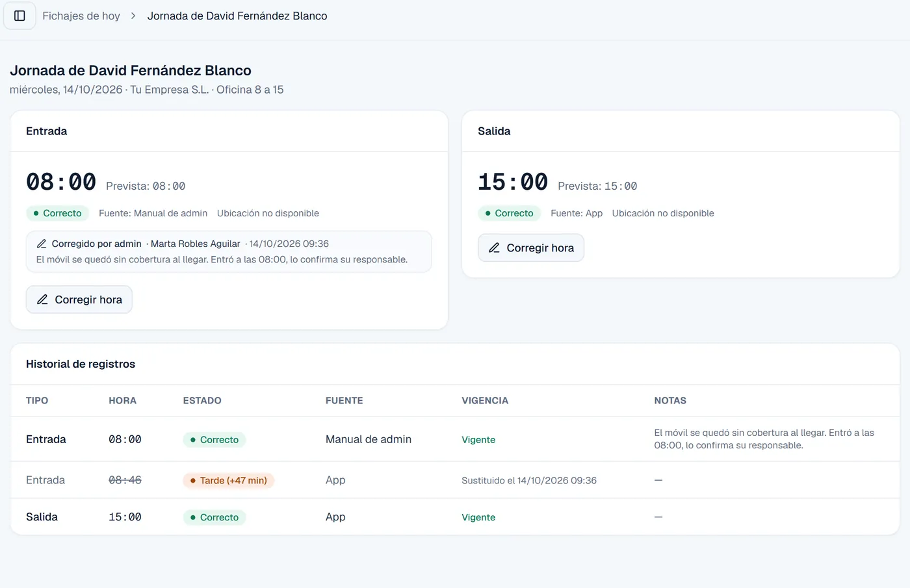Click Vigente in the Salida history row
The image size is (910, 588).
(x=478, y=517)
